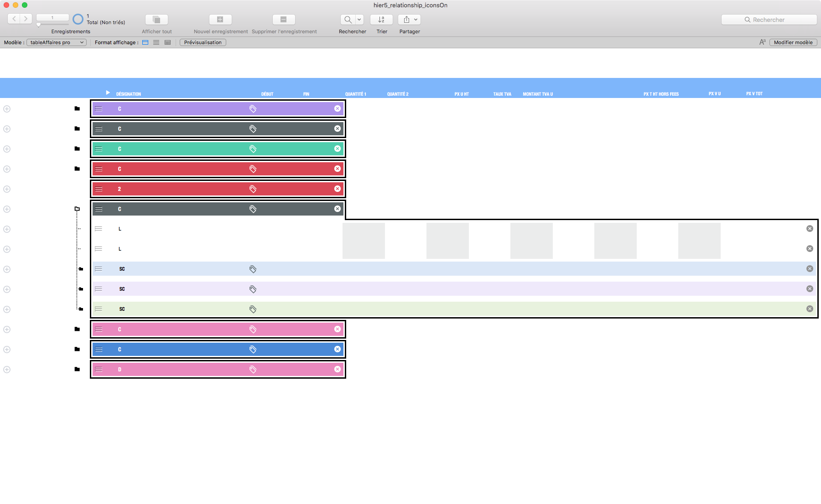Image resolution: width=821 pixels, height=504 pixels.
Task: Click the Nouvel enregistrement plus icon
Action: click(220, 20)
